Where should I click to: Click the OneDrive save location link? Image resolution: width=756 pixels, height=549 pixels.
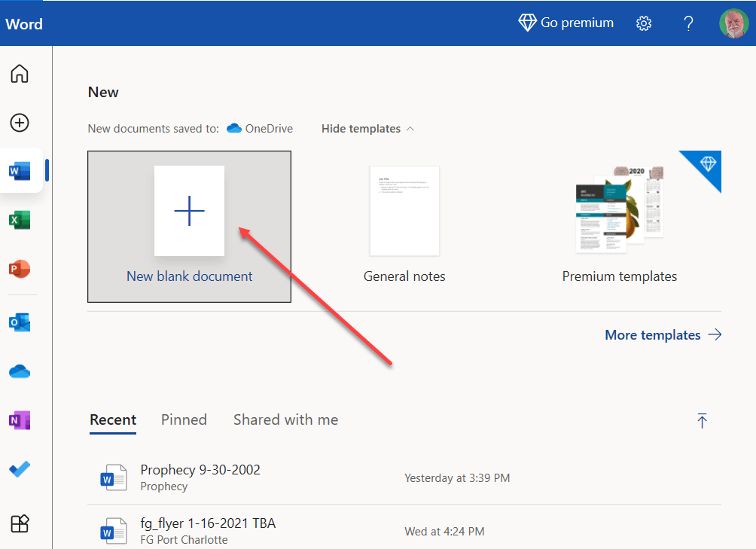[260, 129]
